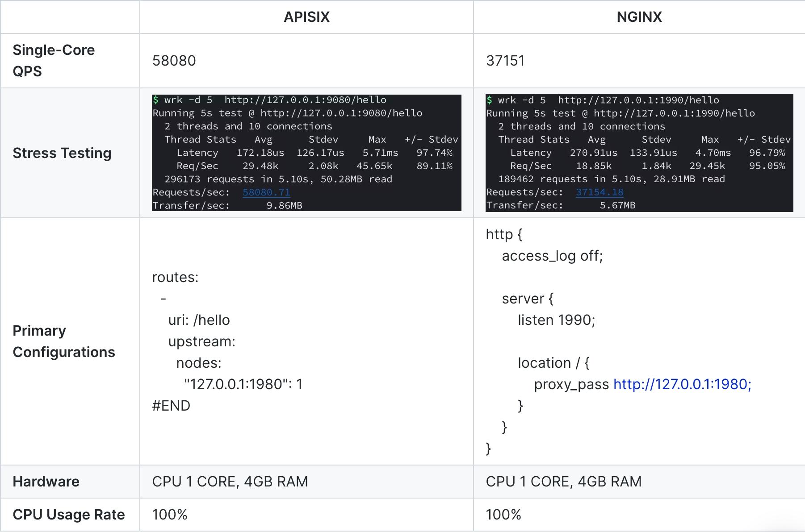
Task: Select the APISIX QPS value 58080
Action: 174,60
